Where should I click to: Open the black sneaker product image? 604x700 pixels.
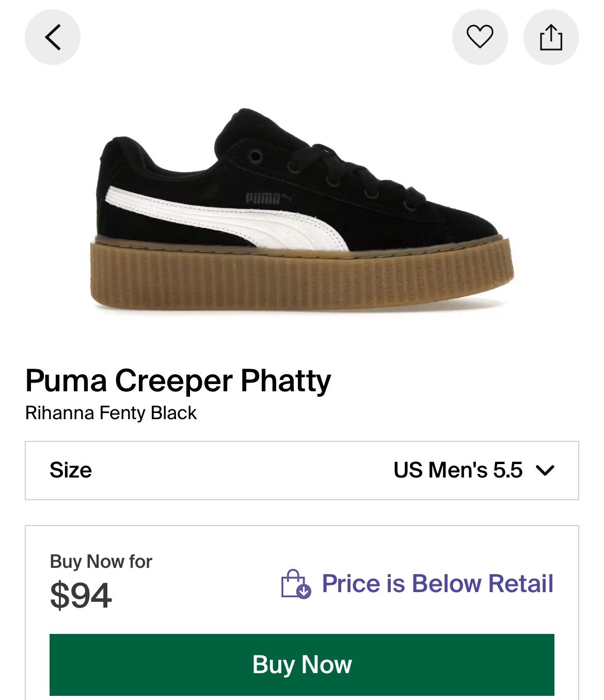302,212
